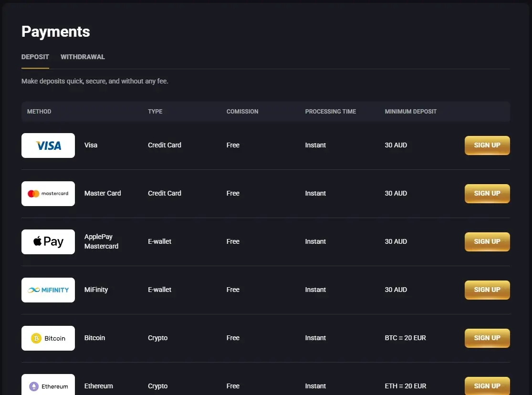532x395 pixels.
Task: Click E-wallet type in MiFinity row
Action: 159,290
